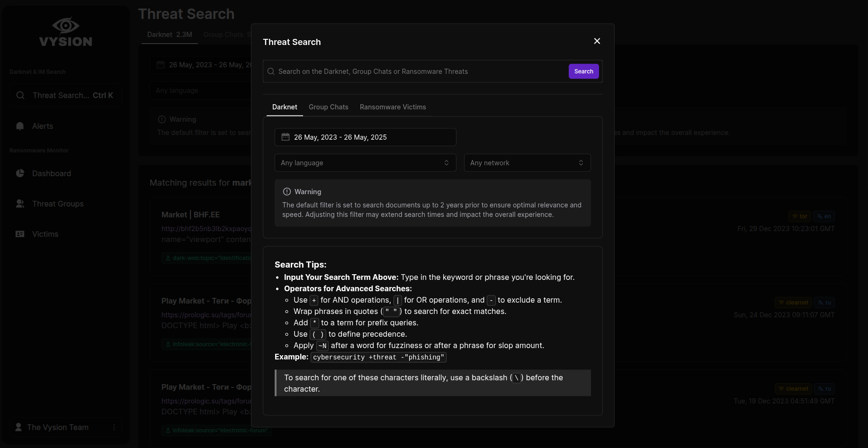Open the date range picker in modal

(x=365, y=137)
